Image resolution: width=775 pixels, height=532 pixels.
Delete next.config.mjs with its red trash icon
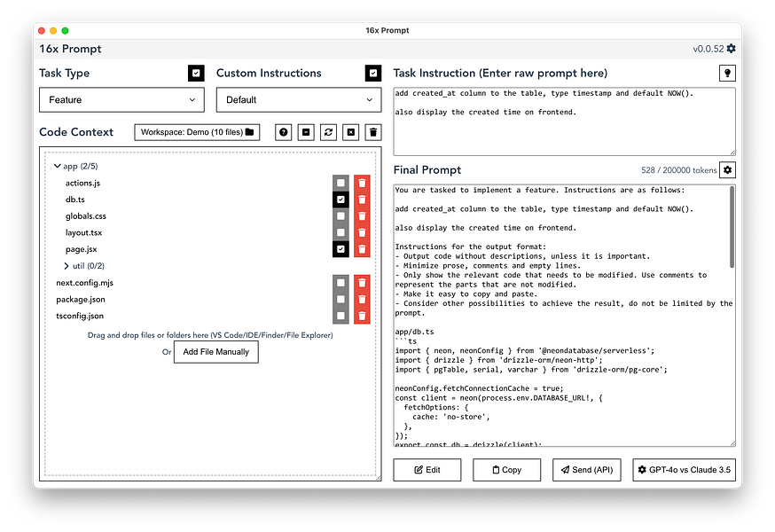coord(362,283)
